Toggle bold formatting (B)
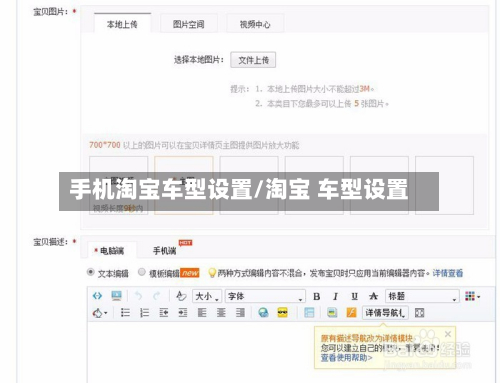 tap(317, 296)
